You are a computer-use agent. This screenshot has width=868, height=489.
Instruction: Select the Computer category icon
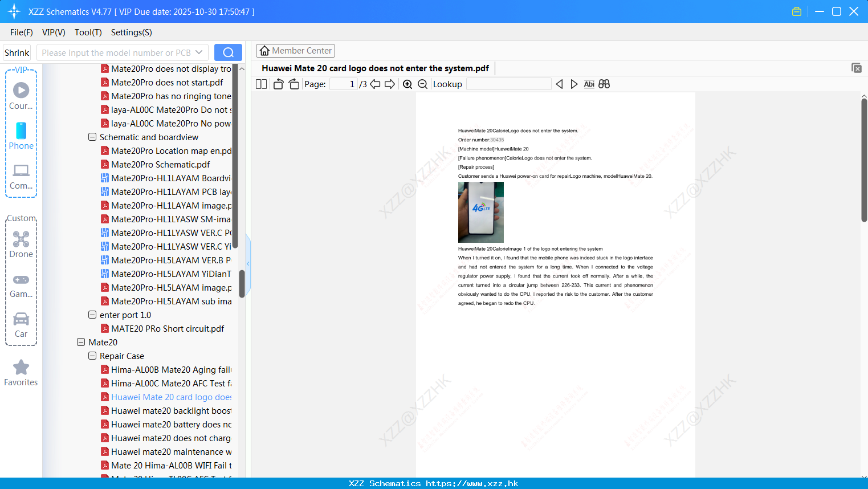click(x=21, y=177)
